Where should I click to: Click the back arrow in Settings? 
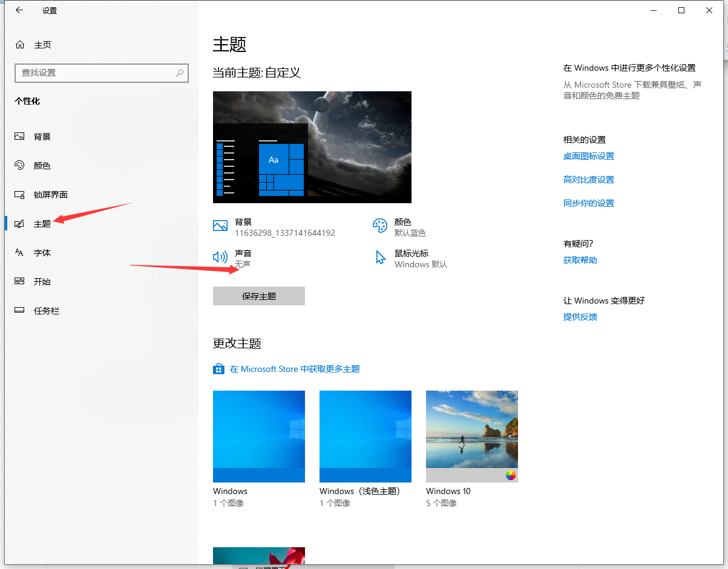click(19, 10)
